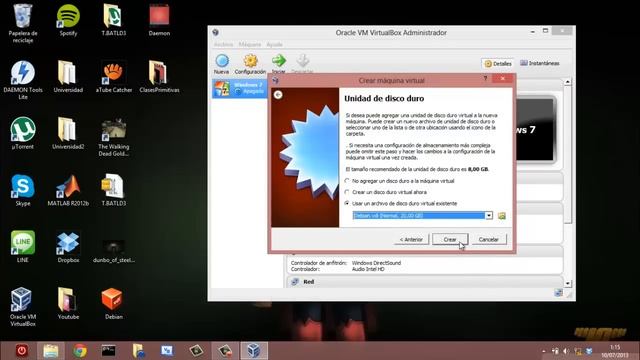Click the Descartar toolbar icon
This screenshot has width=640, height=360.
tap(302, 64)
